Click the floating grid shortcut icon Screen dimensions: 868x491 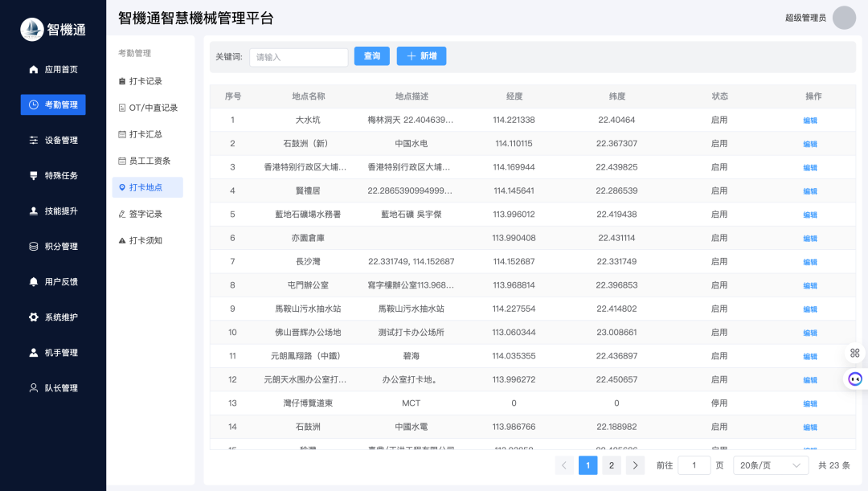click(854, 353)
